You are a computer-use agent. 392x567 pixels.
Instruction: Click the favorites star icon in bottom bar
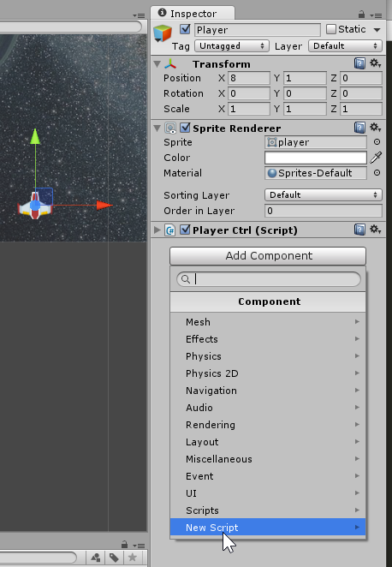[132, 558]
